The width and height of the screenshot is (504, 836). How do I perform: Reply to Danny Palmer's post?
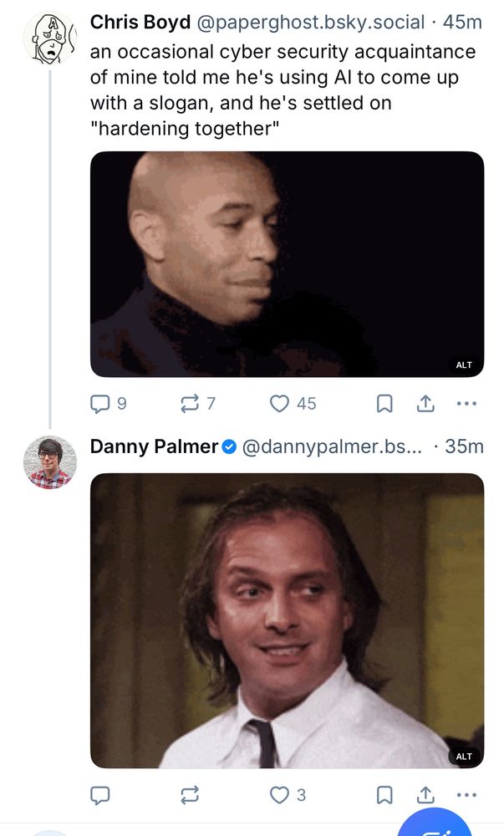coord(101,795)
